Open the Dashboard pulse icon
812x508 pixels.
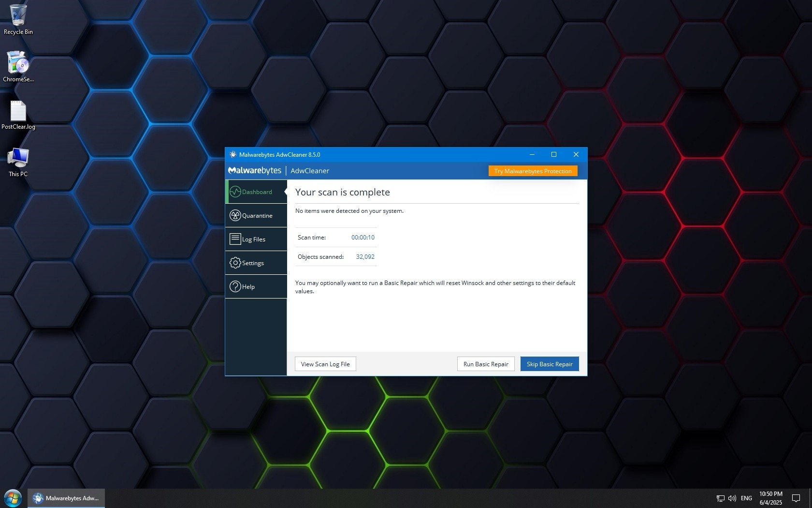point(235,192)
